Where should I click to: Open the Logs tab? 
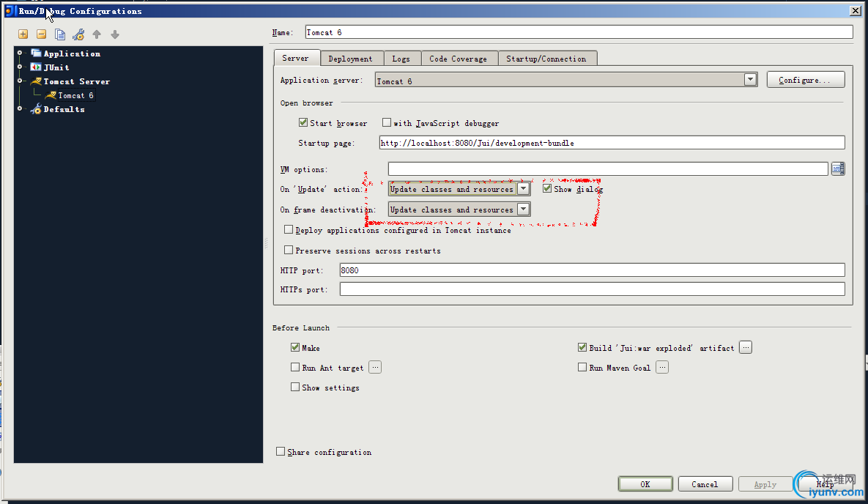click(x=401, y=59)
